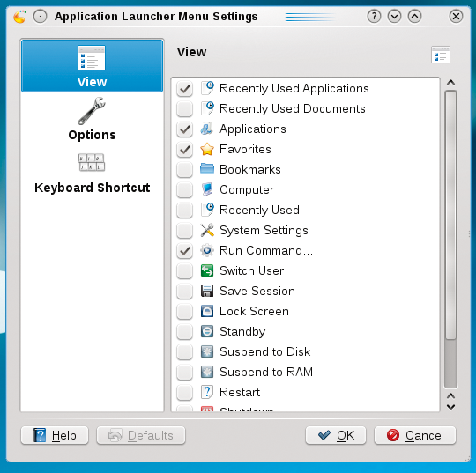476x473 pixels.
Task: Open the Keyboard Shortcut page icon
Action: pos(92,162)
